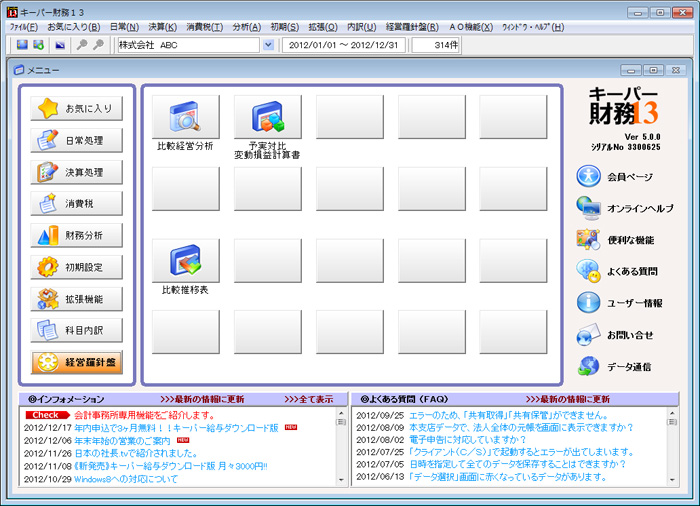Open データ通信 globe icon
The width and height of the screenshot is (700, 506).
click(x=588, y=367)
